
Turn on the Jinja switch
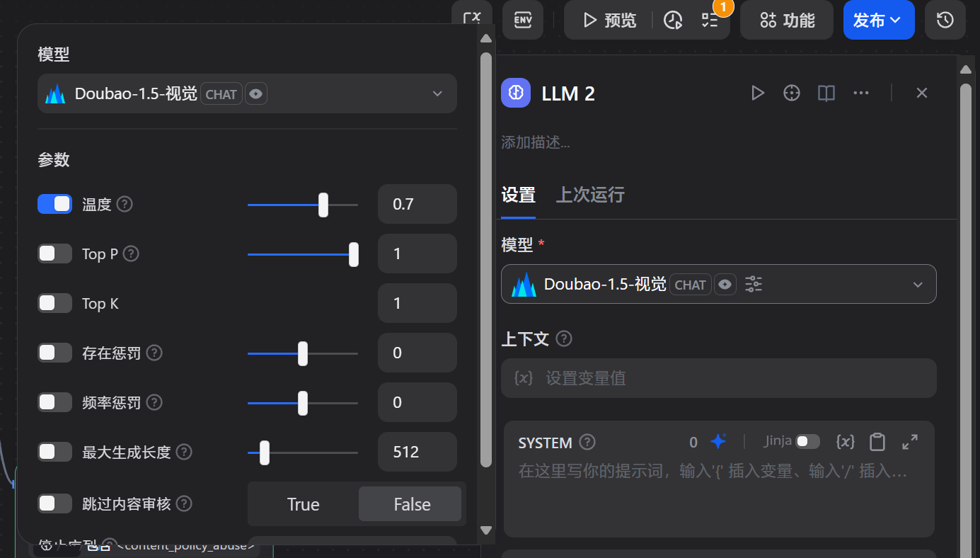[807, 442]
